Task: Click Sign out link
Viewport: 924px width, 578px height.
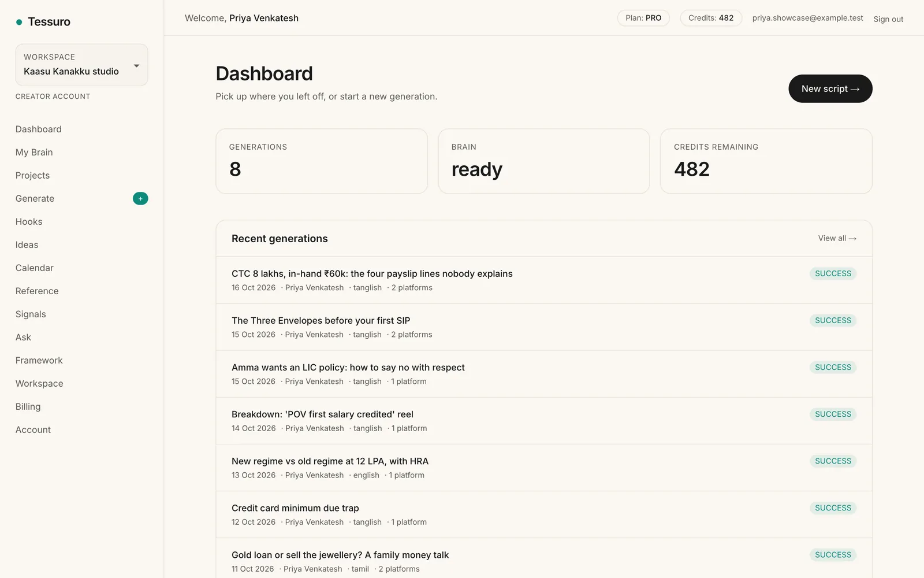Action: click(x=888, y=19)
